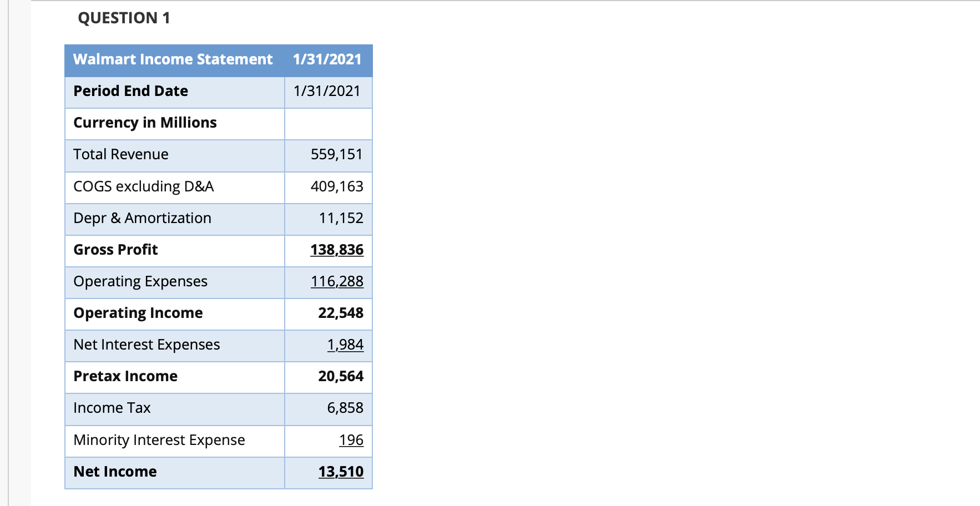Click the Net Income label
The width and height of the screenshot is (980, 506).
[x=115, y=472]
